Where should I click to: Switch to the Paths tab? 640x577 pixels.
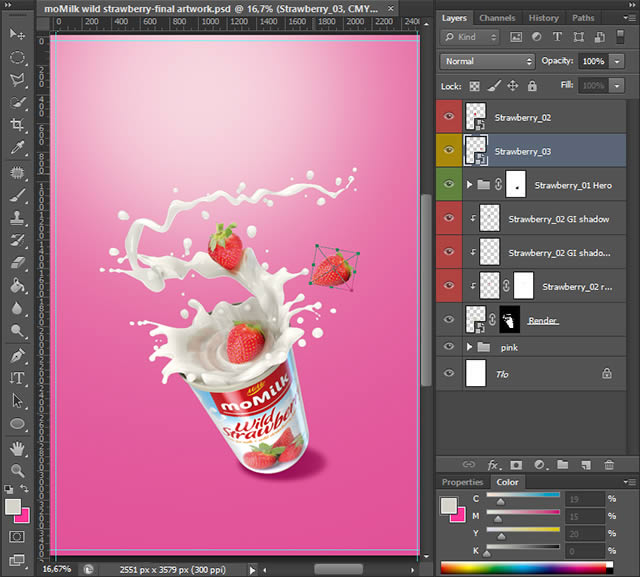tap(583, 18)
